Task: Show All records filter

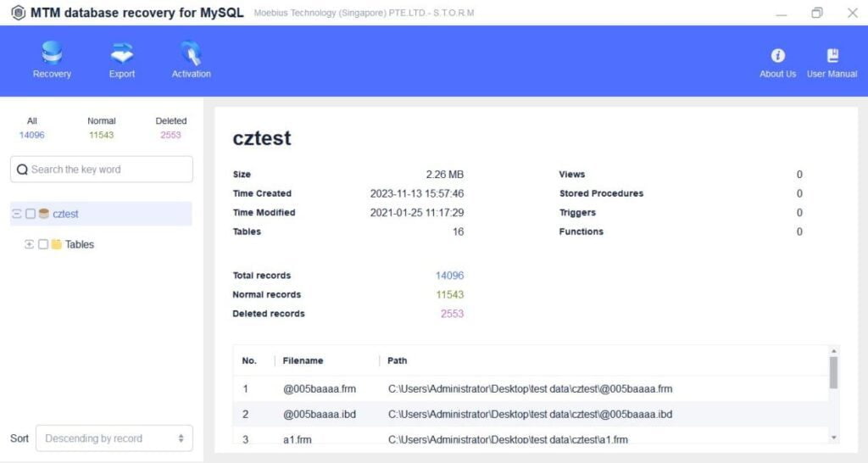Action: [32, 128]
